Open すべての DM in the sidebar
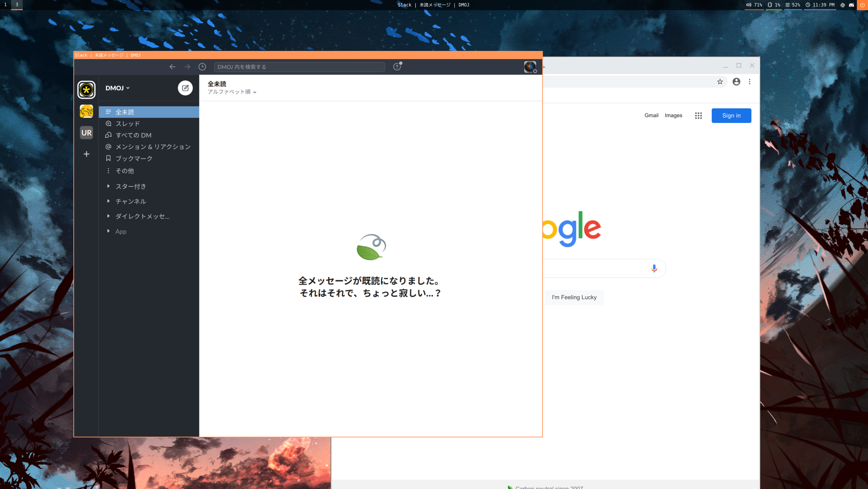 pyautogui.click(x=149, y=135)
